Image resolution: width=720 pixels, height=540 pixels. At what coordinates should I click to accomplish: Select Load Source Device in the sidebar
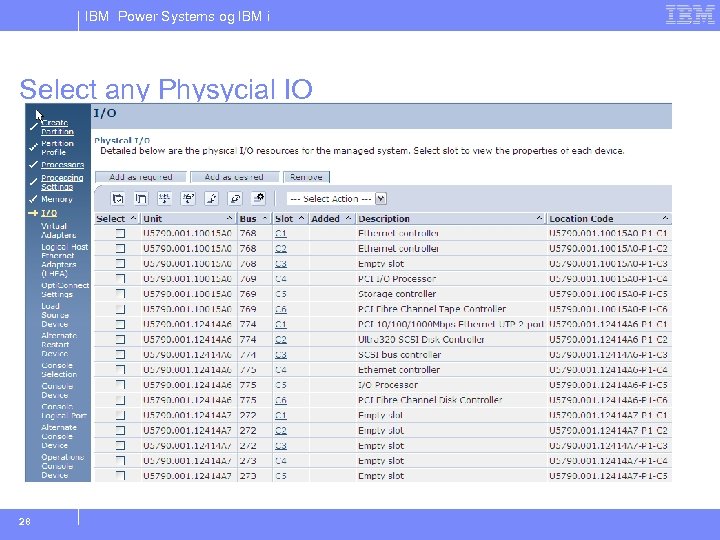(55, 315)
